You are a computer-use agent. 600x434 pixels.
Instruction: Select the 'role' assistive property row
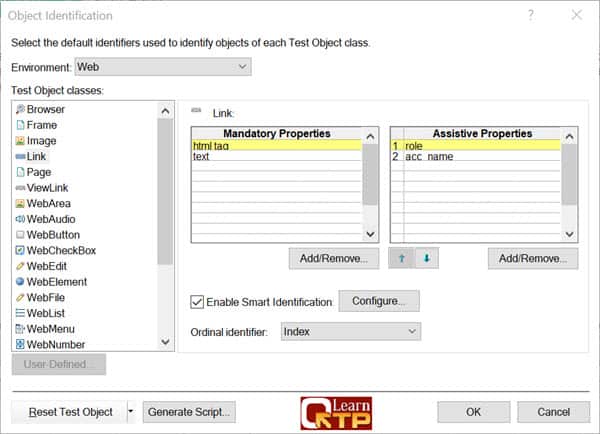pos(476,145)
